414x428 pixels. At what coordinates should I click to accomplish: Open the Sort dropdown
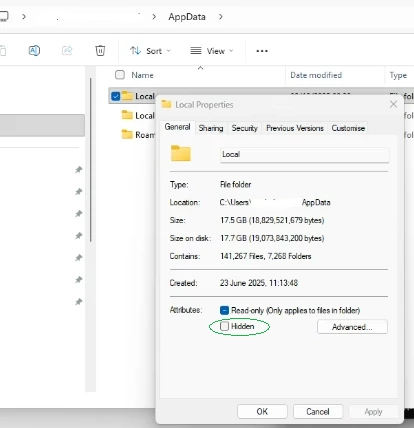pyautogui.click(x=150, y=51)
